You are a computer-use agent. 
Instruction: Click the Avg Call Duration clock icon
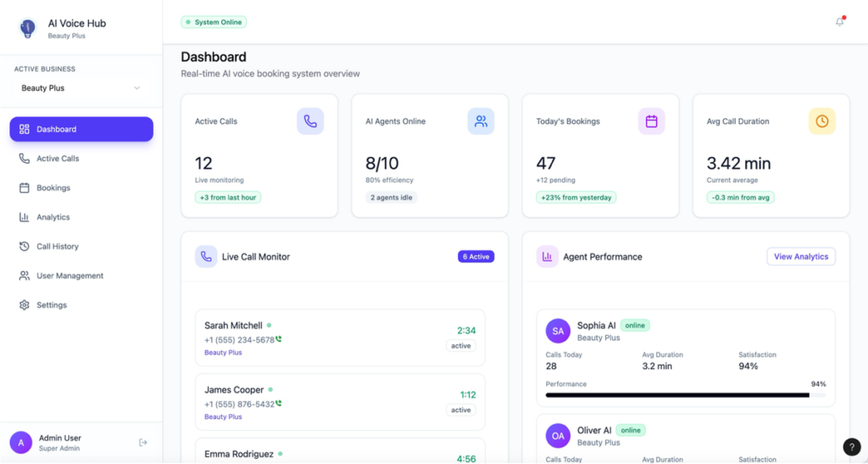pos(821,121)
